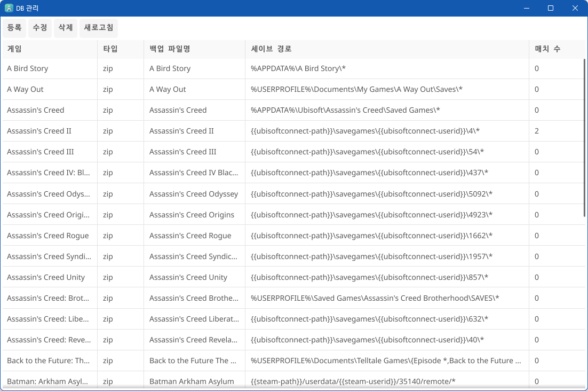This screenshot has width=588, height=391.
Task: Select the A Bird Story game row
Action: tap(294, 68)
